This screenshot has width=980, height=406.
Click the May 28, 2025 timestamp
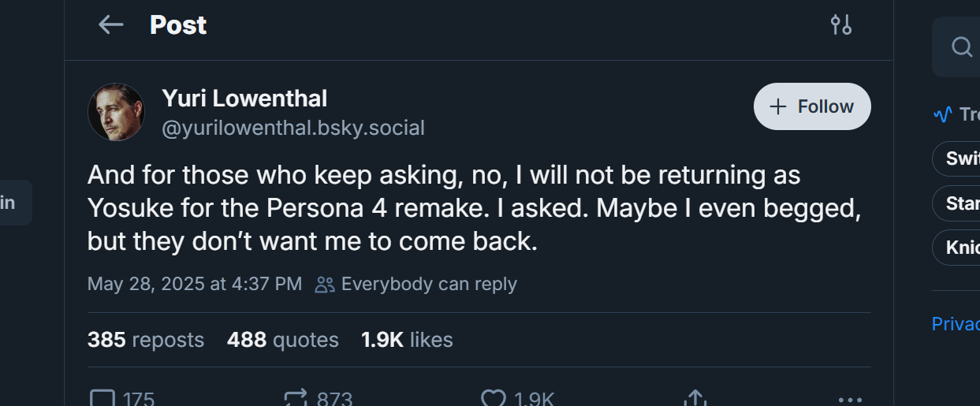[195, 284]
